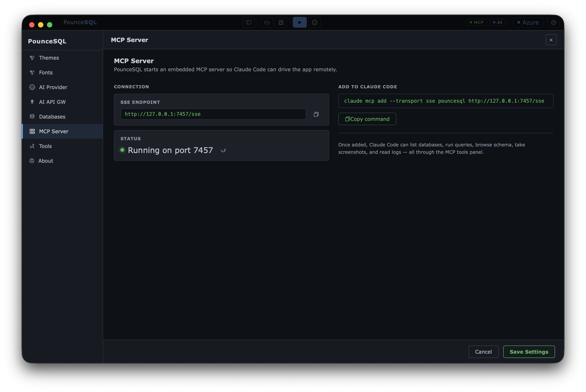Image resolution: width=586 pixels, height=392 pixels.
Task: Click the claude mcp add command box
Action: [446, 101]
